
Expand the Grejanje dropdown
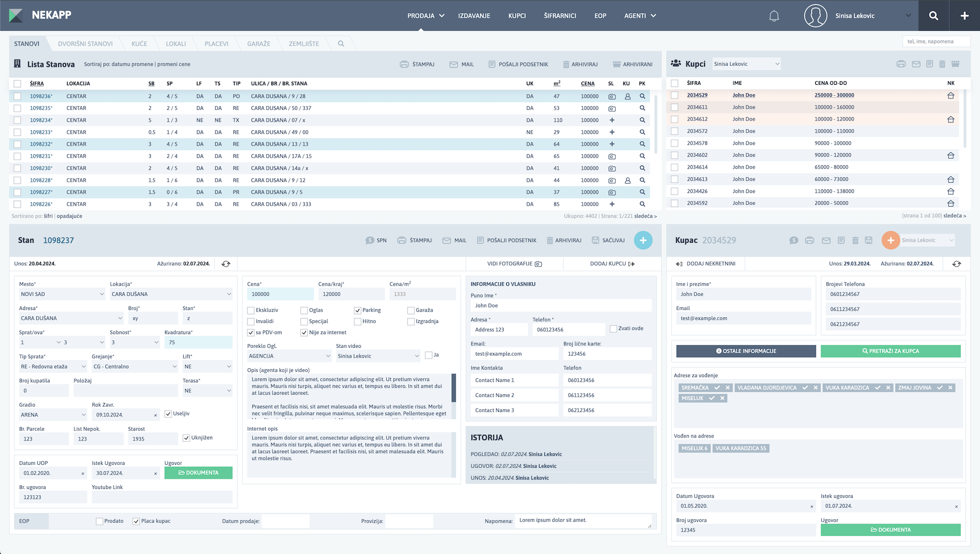pos(135,366)
